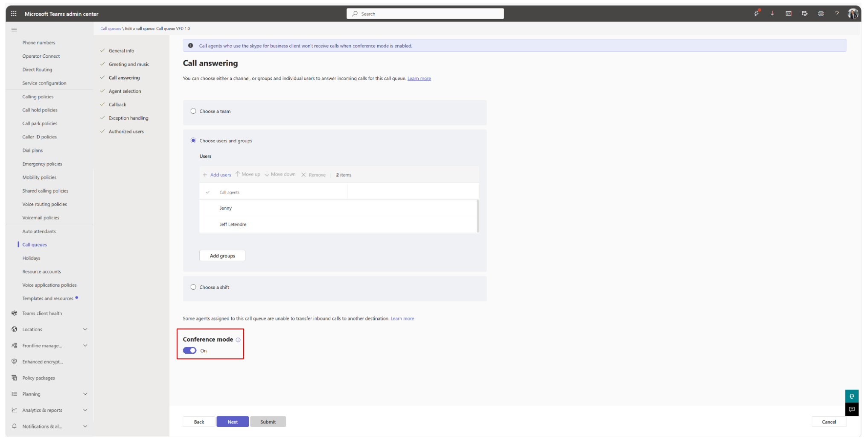Open the settings gear icon

pos(821,14)
